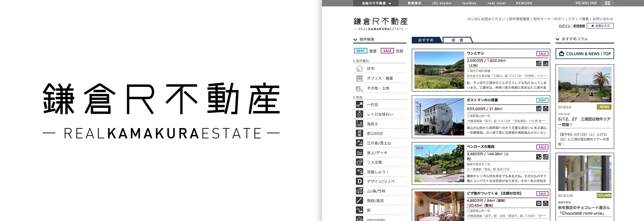Open [R] studio in top navigation
This screenshot has width=644, height=221.
point(442,3)
